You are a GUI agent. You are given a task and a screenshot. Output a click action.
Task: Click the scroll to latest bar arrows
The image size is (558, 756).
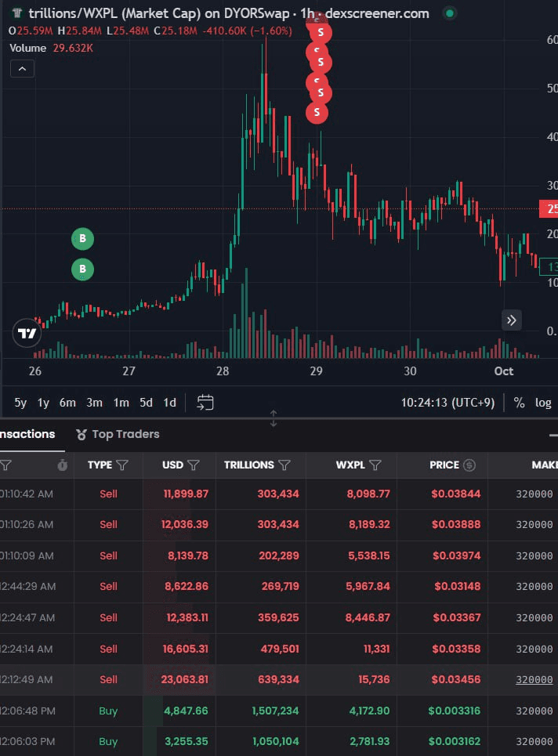click(x=511, y=320)
